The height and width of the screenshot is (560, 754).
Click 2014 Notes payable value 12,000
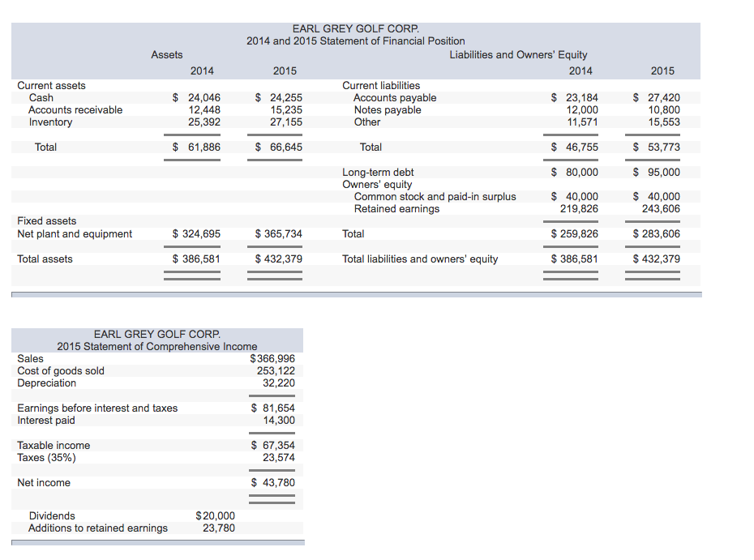tap(582, 109)
